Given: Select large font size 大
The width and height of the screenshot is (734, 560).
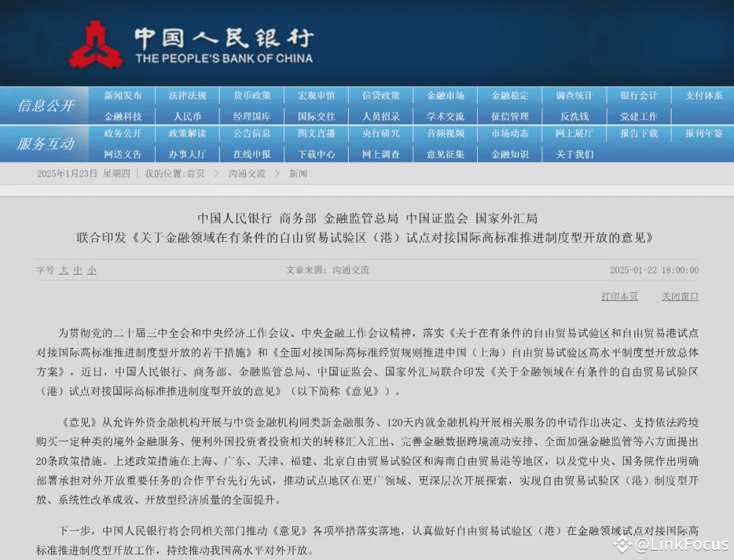Looking at the screenshot, I should (x=63, y=270).
